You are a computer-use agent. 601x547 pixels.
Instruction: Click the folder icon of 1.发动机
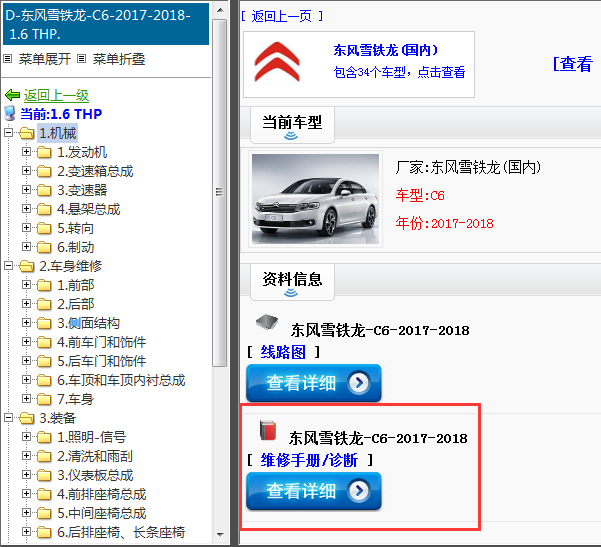coord(44,152)
